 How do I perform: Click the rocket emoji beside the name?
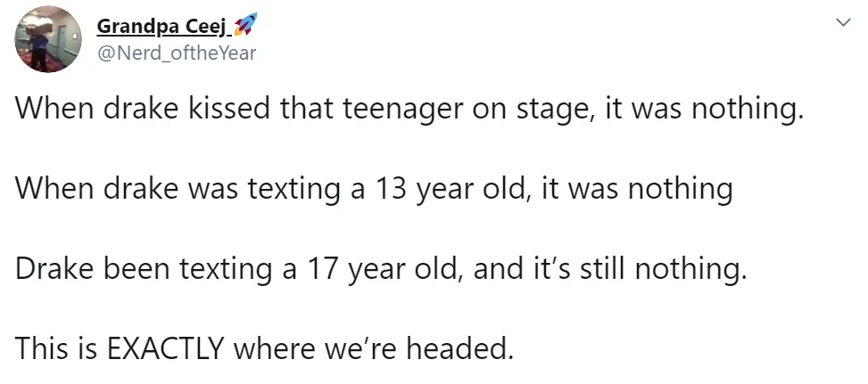(246, 25)
